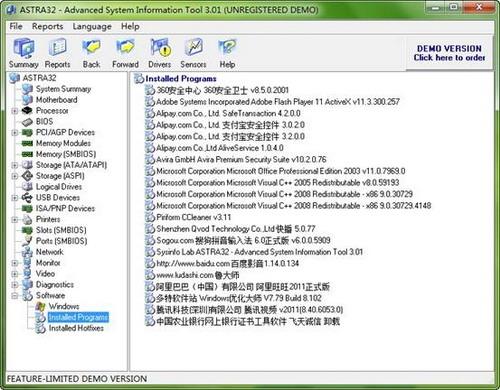Select the Logical Drives icon
Viewport: 500px width, 390px height.
(x=27, y=187)
